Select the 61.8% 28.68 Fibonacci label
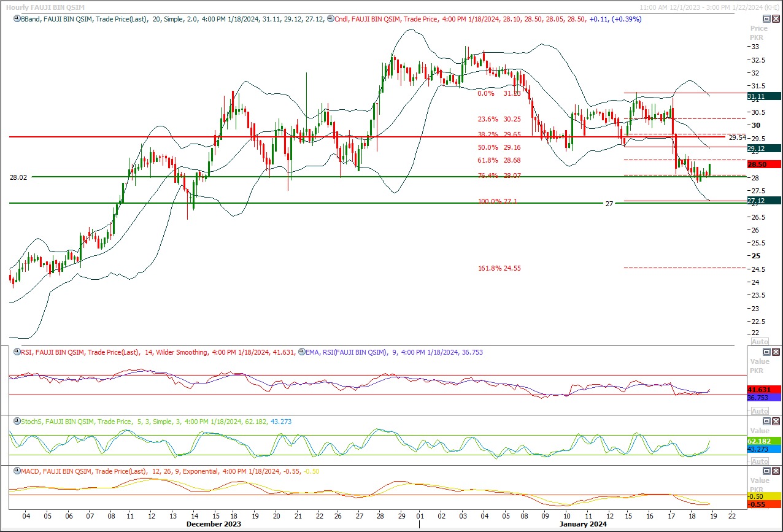The width and height of the screenshot is (783, 532). tap(499, 160)
